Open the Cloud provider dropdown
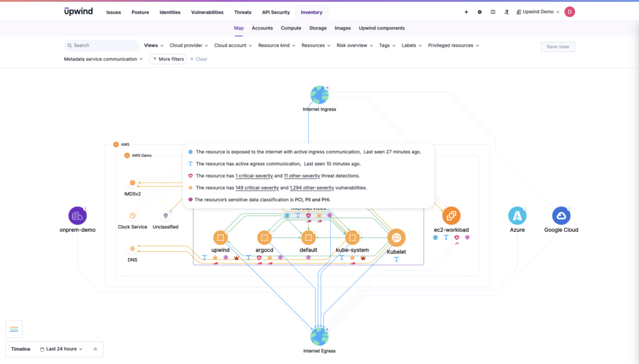 click(188, 45)
